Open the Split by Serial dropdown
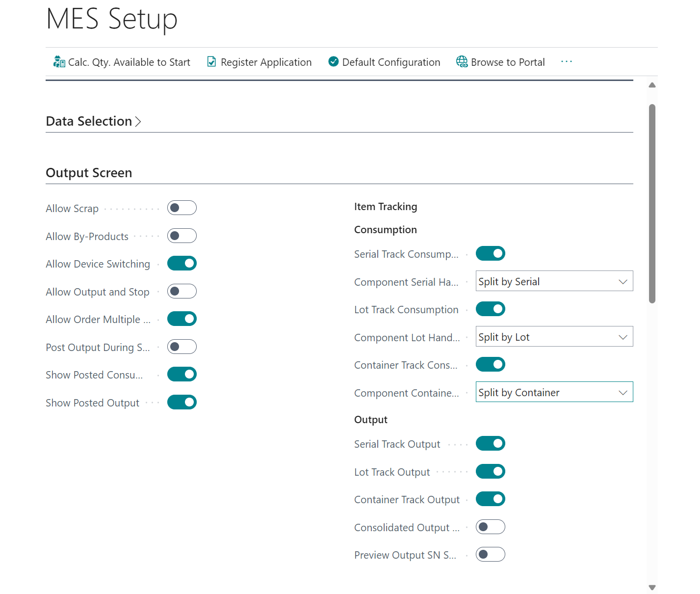700x594 pixels. (x=622, y=281)
